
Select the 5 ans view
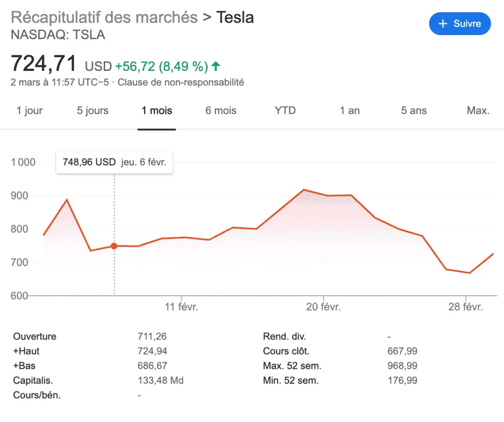point(413,111)
